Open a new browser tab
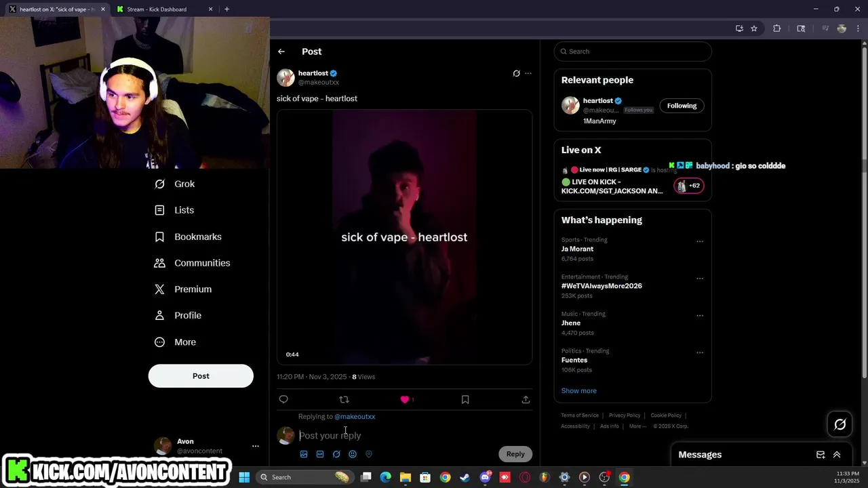The width and height of the screenshot is (868, 488). click(x=226, y=9)
